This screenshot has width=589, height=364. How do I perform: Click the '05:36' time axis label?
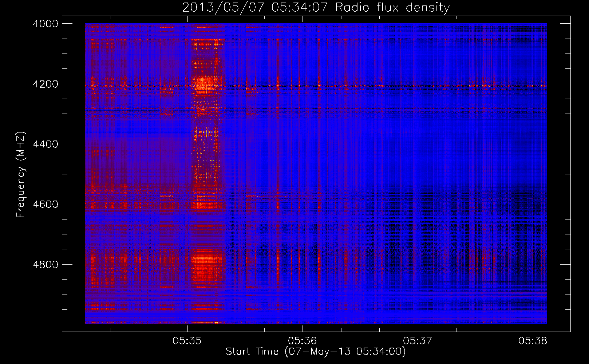[302, 341]
